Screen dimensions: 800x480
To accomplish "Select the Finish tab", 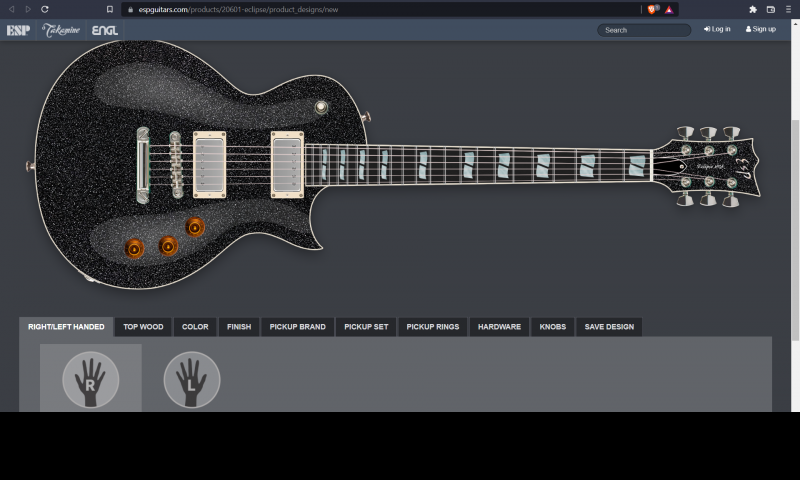I will pos(239,327).
